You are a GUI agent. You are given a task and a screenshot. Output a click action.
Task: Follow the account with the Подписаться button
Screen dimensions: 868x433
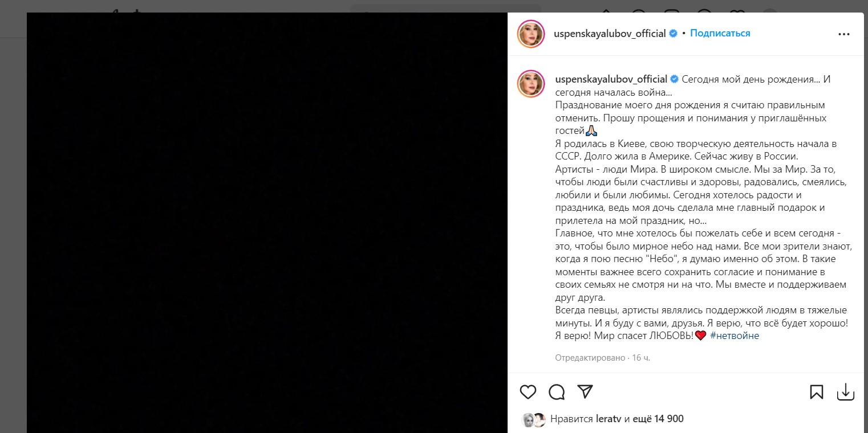pos(720,34)
